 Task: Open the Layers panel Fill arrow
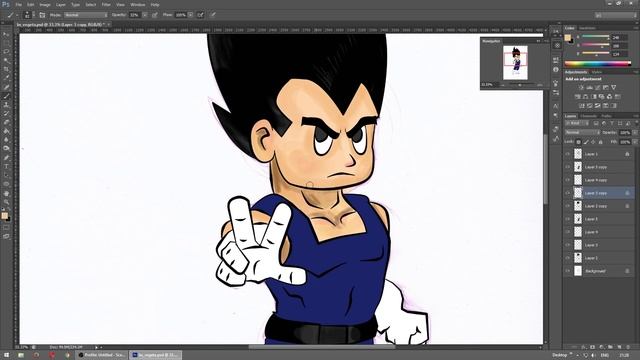[635, 142]
